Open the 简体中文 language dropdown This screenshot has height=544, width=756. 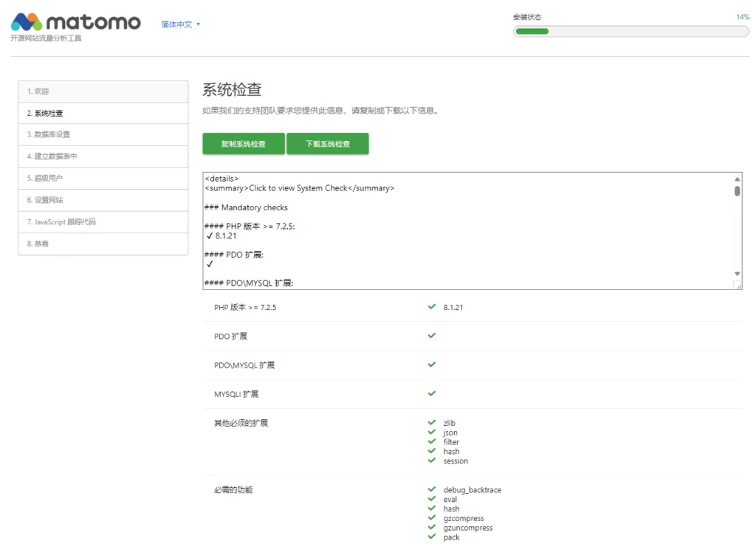pyautogui.click(x=180, y=24)
